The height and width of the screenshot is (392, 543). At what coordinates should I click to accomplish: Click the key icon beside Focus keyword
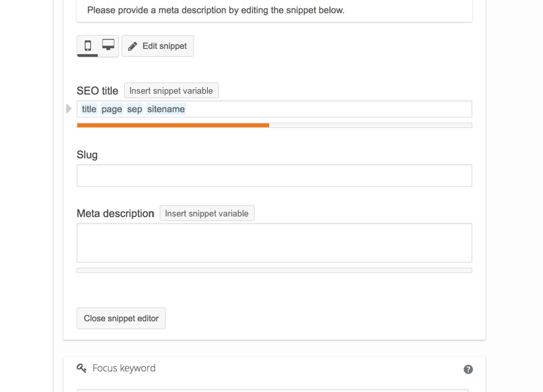[82, 368]
